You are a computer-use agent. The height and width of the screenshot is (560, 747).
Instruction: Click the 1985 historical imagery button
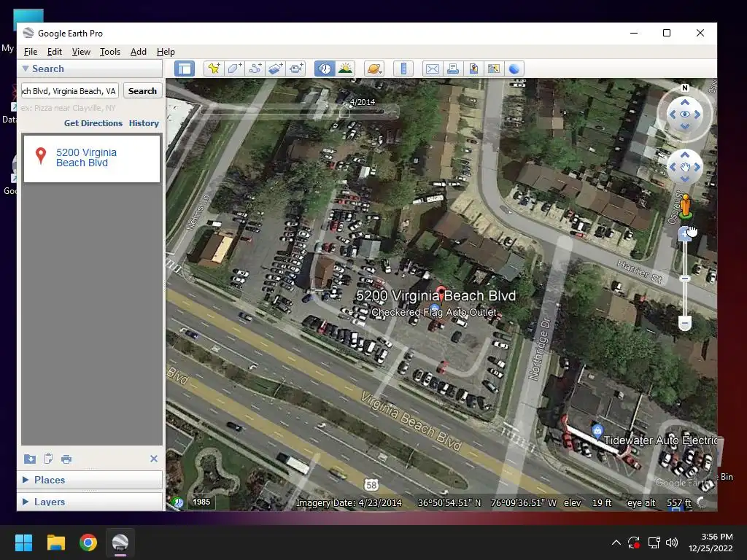201,502
